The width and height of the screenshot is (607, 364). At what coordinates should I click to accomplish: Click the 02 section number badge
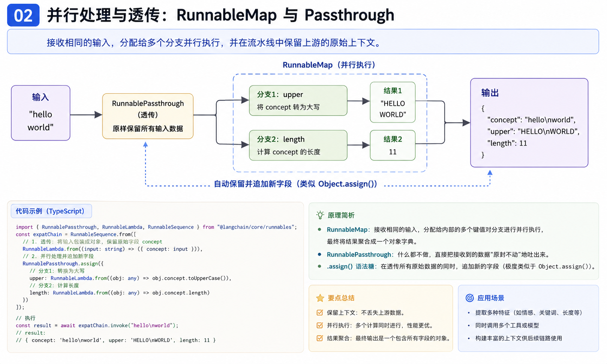pyautogui.click(x=23, y=15)
